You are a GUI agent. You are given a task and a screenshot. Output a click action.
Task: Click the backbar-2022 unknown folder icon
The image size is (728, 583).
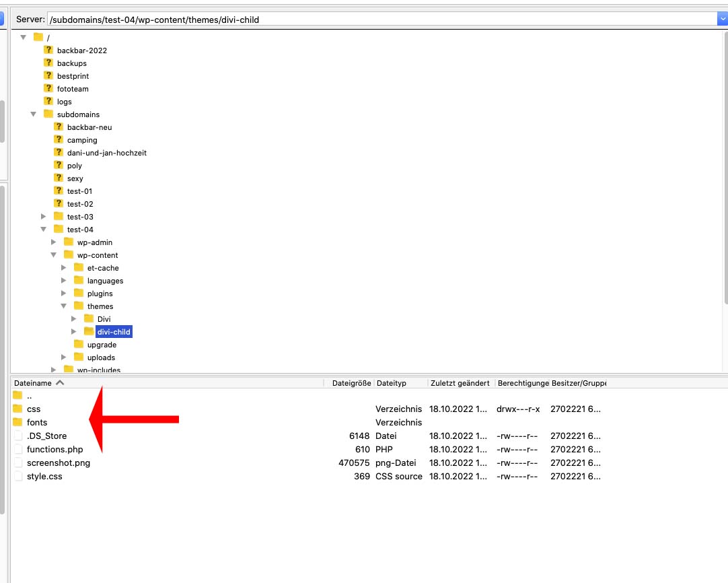(48, 50)
